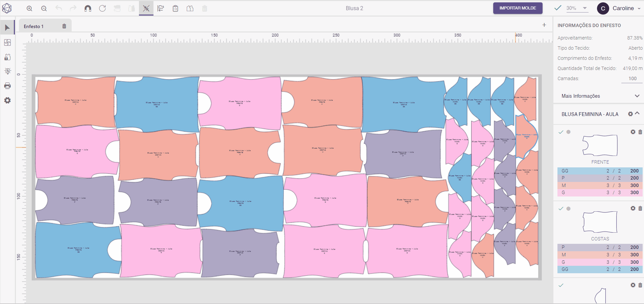The height and width of the screenshot is (304, 644).
Task: Click the Caroline avatar circle
Action: (x=603, y=8)
